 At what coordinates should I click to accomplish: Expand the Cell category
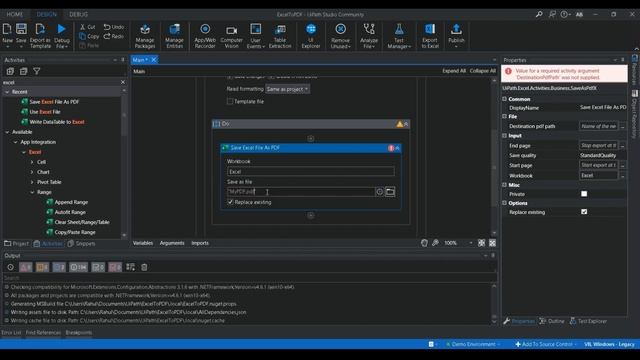(32, 162)
